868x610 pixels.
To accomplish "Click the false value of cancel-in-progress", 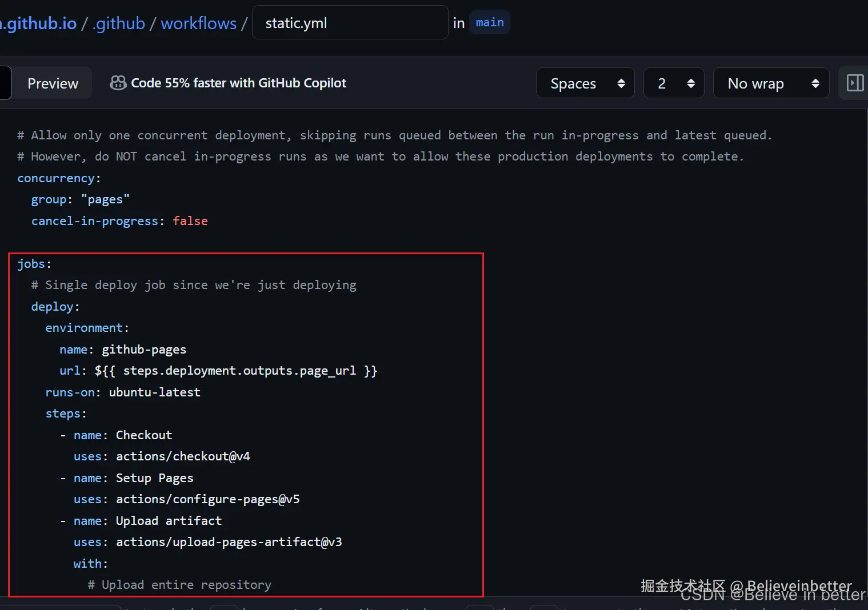I will (x=190, y=221).
